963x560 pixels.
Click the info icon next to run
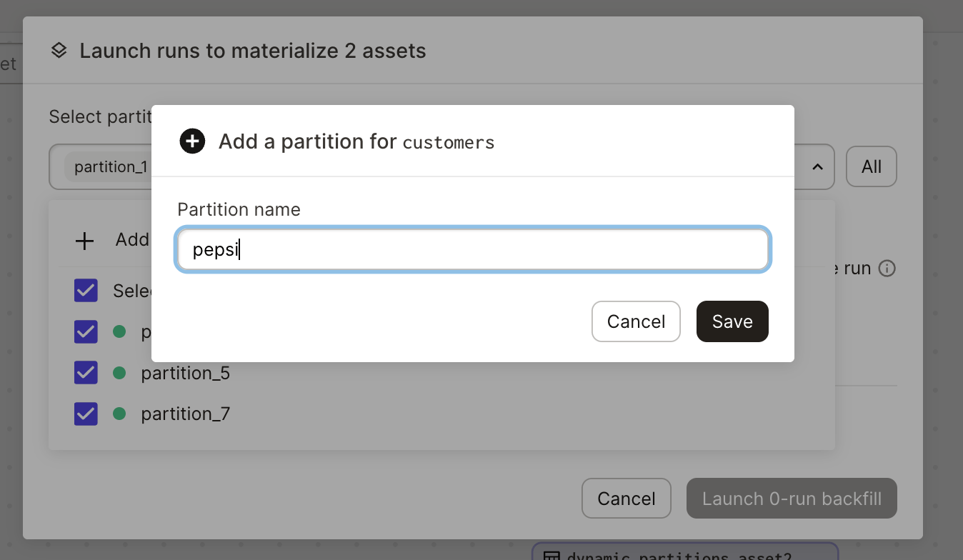click(x=887, y=269)
